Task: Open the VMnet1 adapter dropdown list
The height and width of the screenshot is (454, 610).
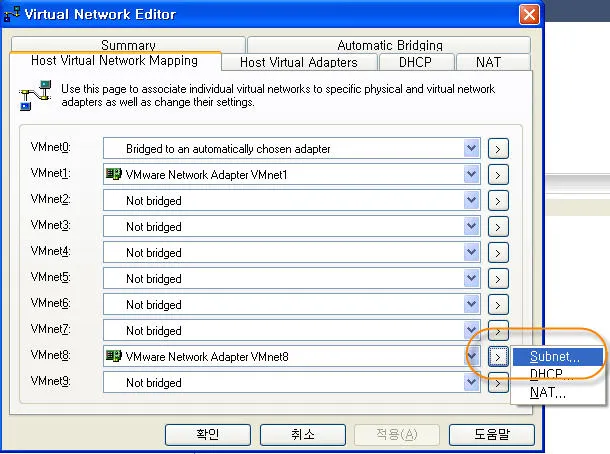Action: pyautogui.click(x=472, y=175)
